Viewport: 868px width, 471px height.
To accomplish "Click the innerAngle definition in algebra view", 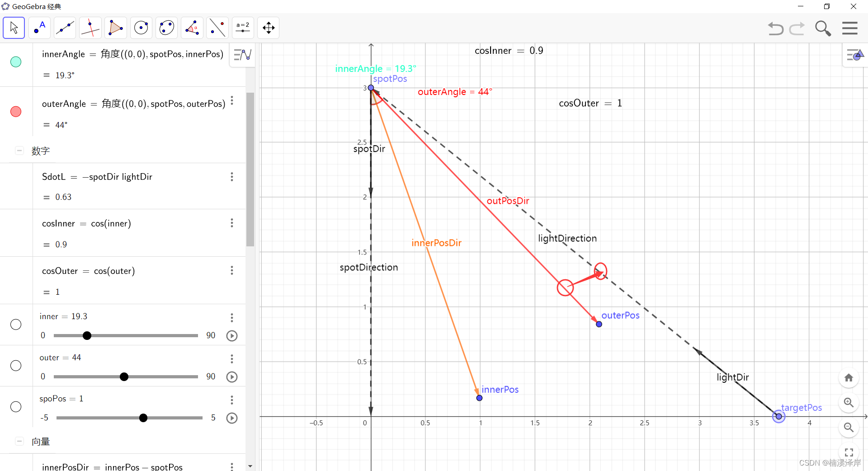I will (x=133, y=54).
